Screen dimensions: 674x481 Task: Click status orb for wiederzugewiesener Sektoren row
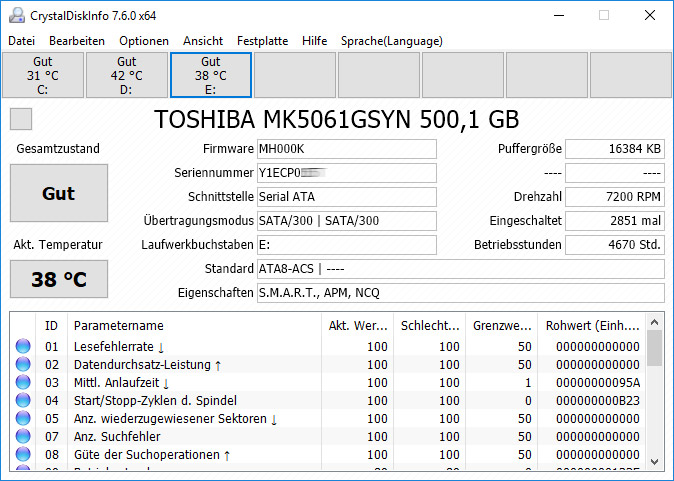point(23,418)
